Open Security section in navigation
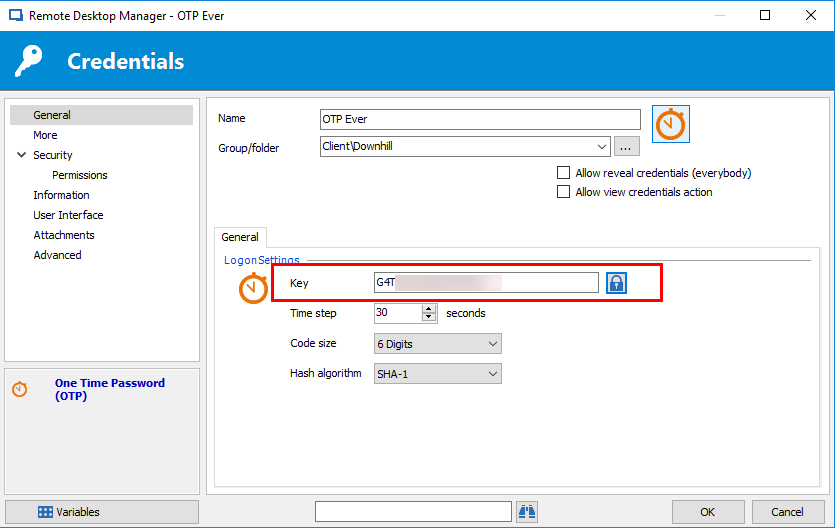 (53, 155)
